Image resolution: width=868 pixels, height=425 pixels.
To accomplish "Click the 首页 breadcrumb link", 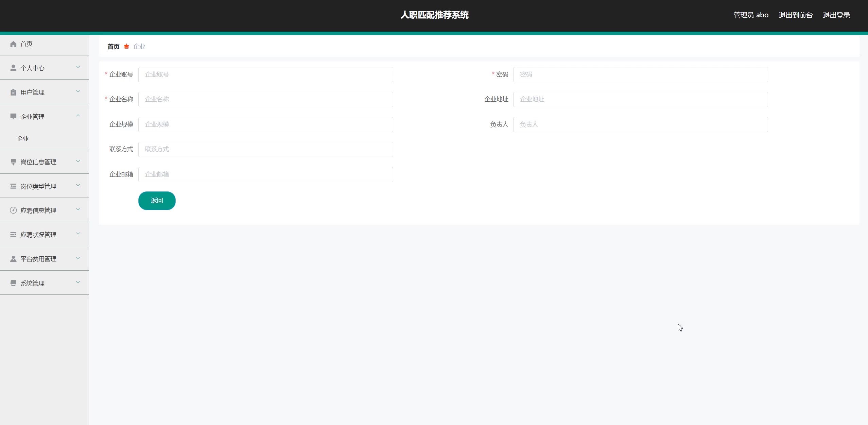I will [114, 46].
